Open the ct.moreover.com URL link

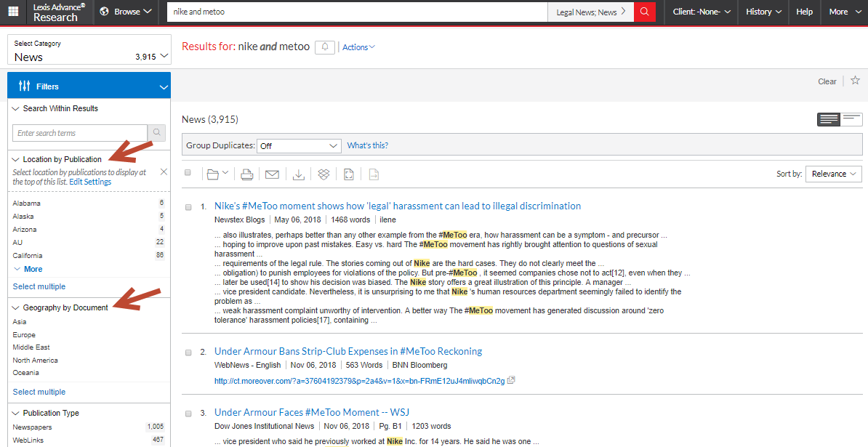[x=360, y=381]
